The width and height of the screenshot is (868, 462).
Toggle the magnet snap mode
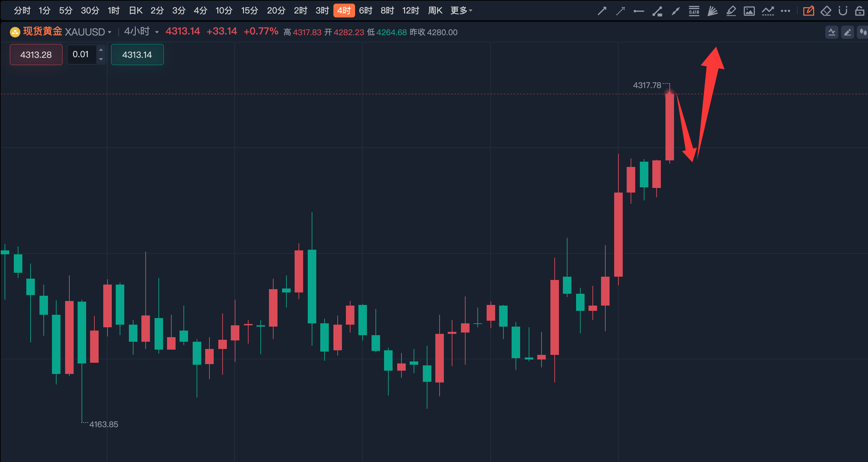(843, 11)
